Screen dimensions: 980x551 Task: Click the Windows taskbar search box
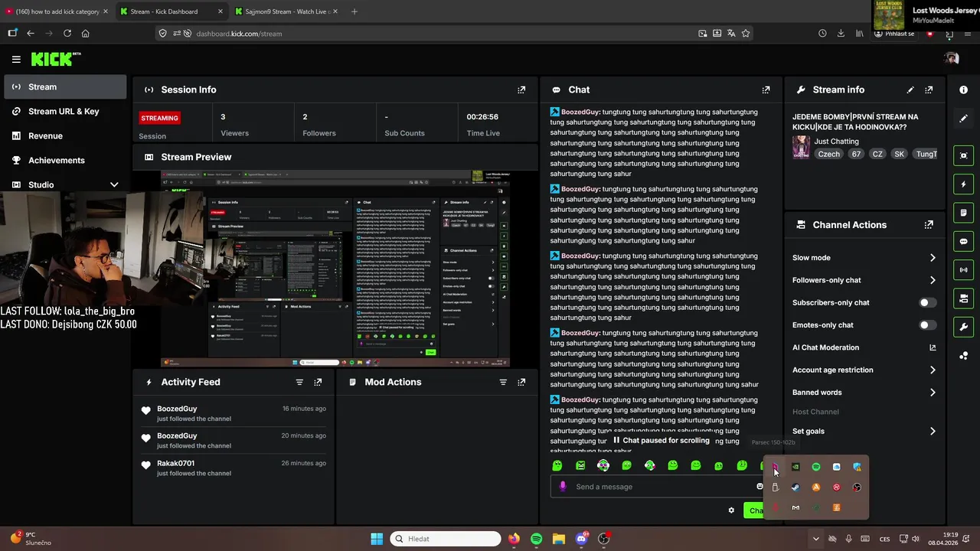[x=446, y=539]
